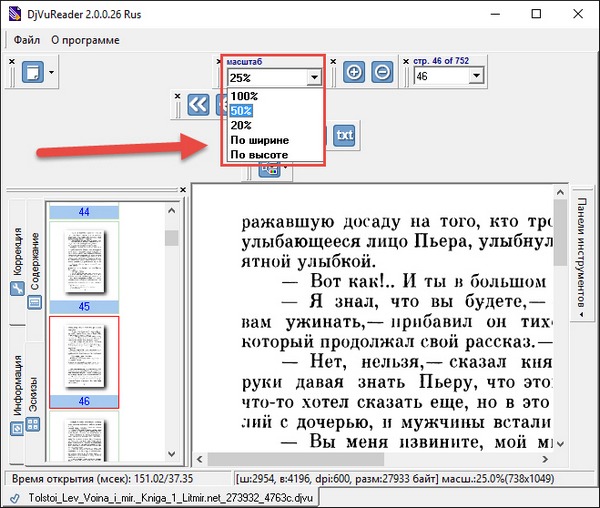600x508 pixels.
Task: Click the scale field showing 25%
Action: (267, 78)
